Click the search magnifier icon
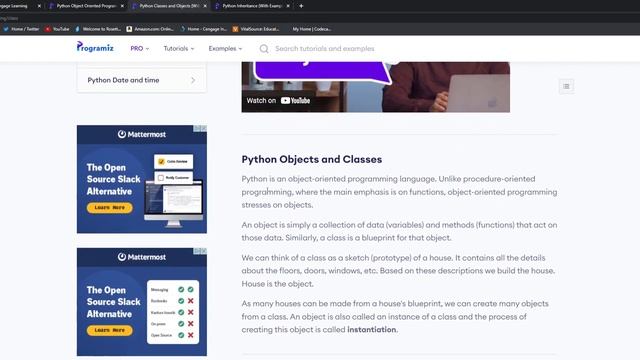 click(x=264, y=49)
